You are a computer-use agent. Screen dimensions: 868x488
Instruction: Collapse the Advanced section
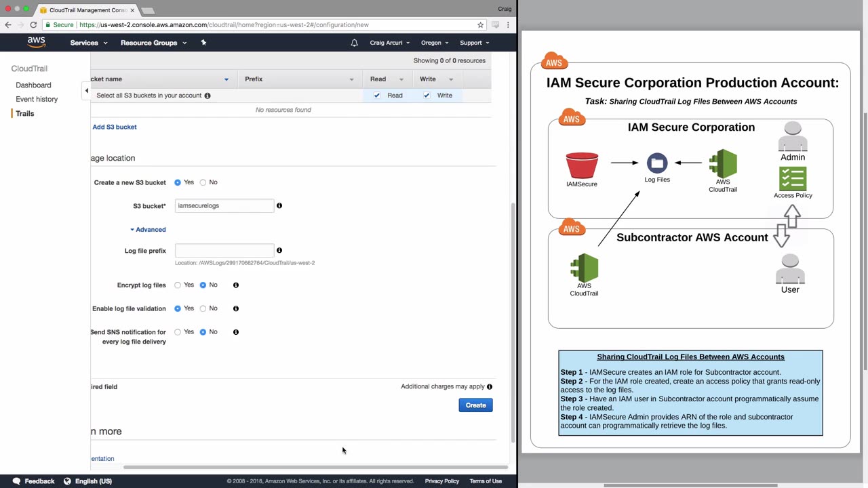[x=148, y=230]
